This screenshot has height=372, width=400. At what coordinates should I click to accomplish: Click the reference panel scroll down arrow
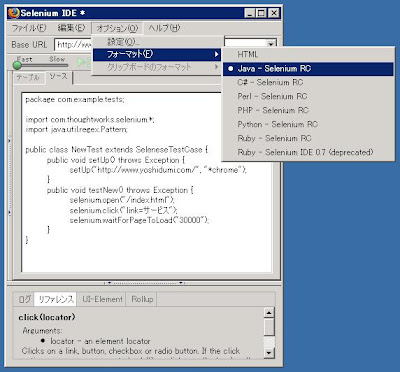269,352
